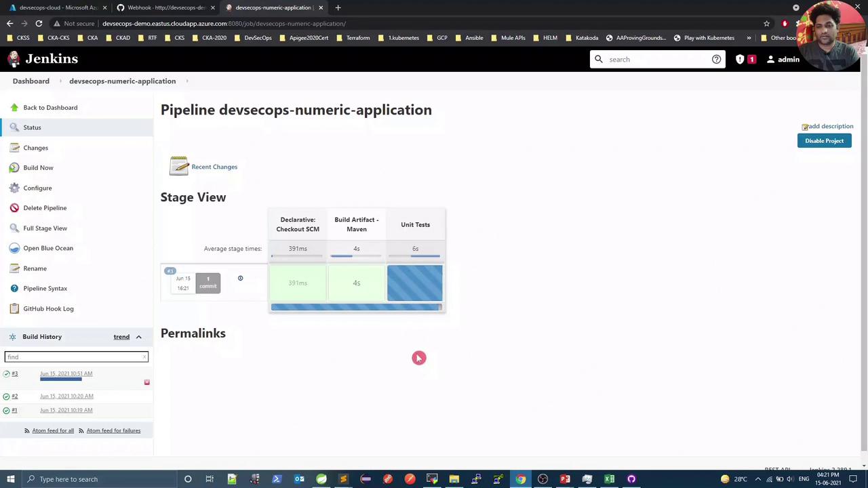Open the devsecops-numeric-application breadcrumb
The image size is (868, 488).
tap(122, 81)
